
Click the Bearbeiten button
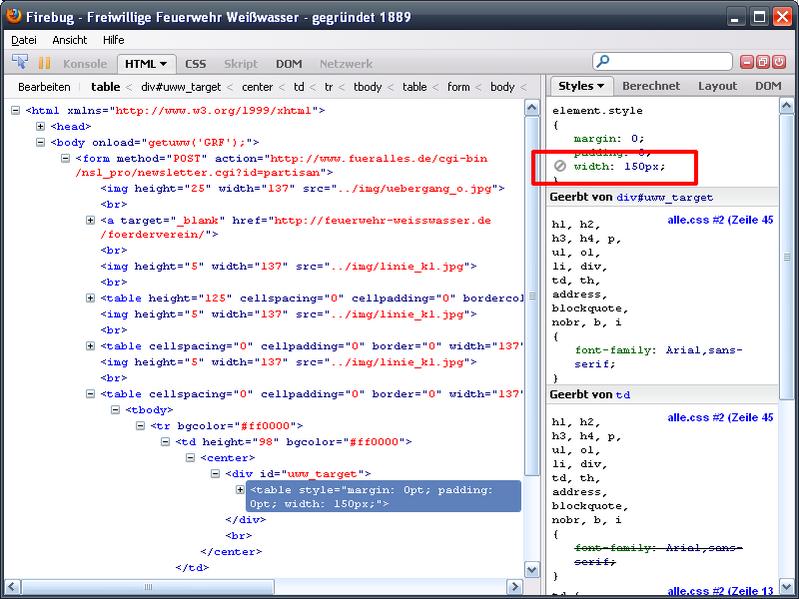(x=44, y=87)
